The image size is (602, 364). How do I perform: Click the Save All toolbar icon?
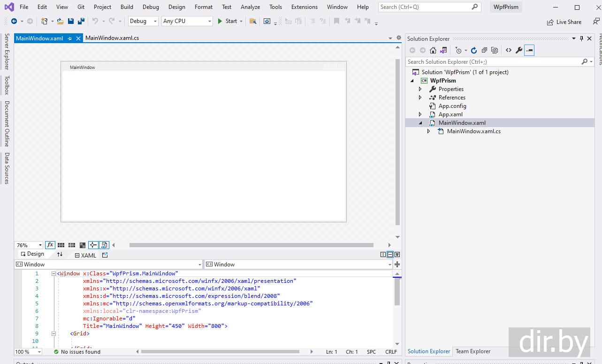(81, 21)
